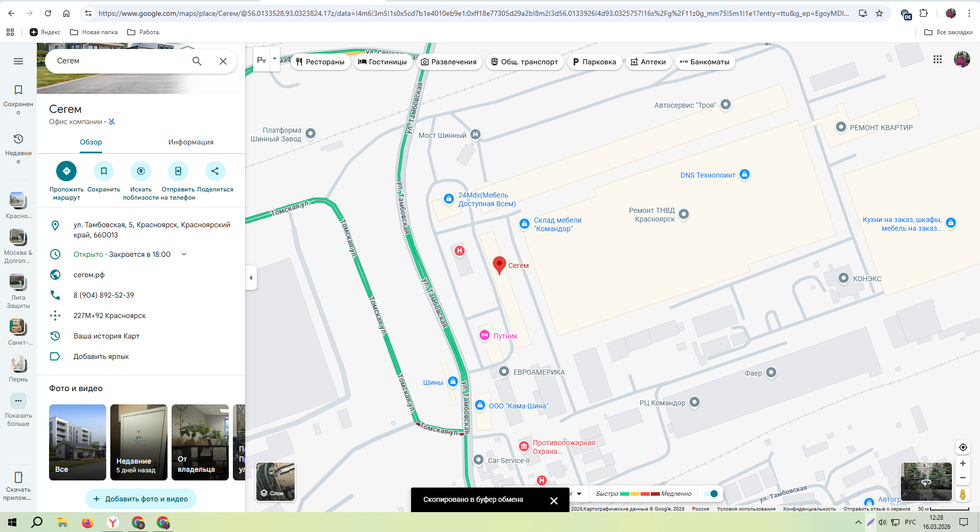Click Добавить фото и видео button
Viewport: 980px width, 532px height.
pos(141,499)
